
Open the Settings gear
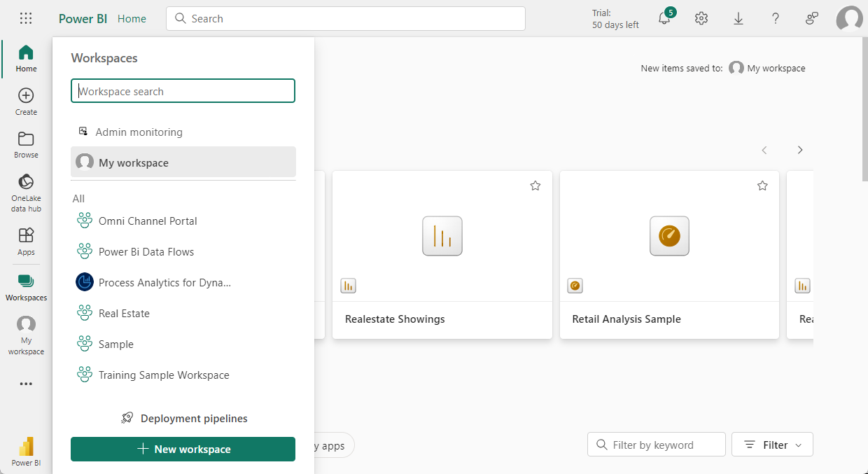[x=701, y=19]
